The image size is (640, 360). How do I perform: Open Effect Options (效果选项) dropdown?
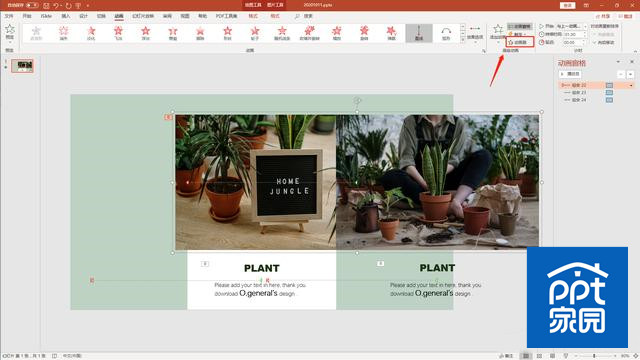(475, 33)
